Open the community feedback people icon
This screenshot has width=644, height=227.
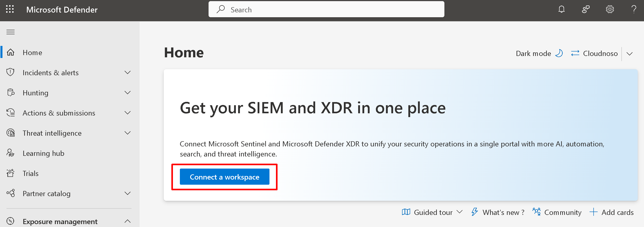[x=586, y=9]
